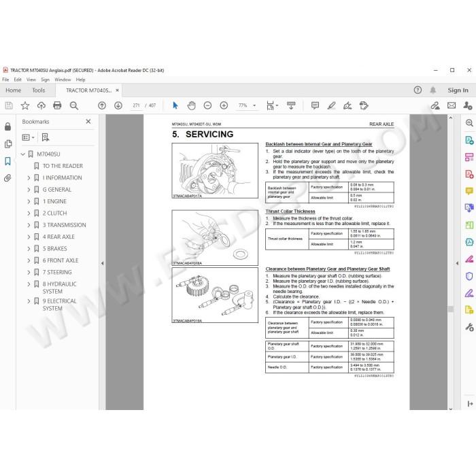Expand the 3 TRANSMISSION bookmark
Viewport: 476px width, 476px height.
[29, 225]
